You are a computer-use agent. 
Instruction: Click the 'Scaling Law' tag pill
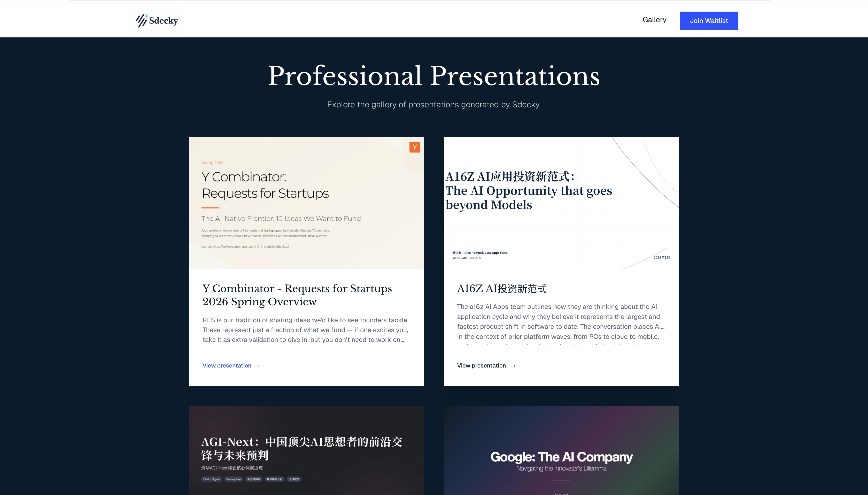tap(234, 479)
